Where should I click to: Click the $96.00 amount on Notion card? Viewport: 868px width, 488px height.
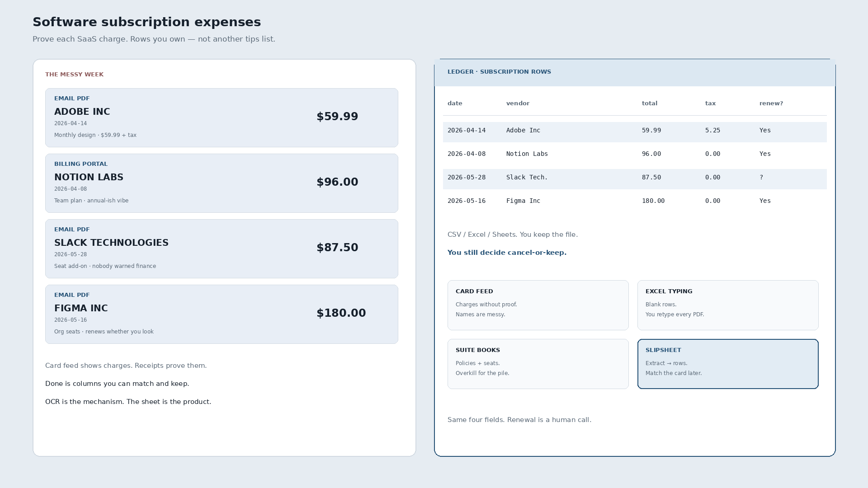coord(337,182)
